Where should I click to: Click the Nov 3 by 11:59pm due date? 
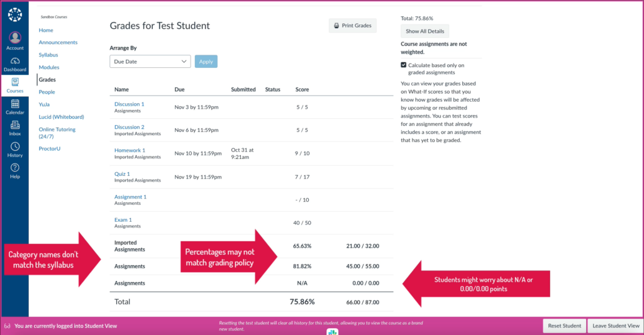(196, 107)
